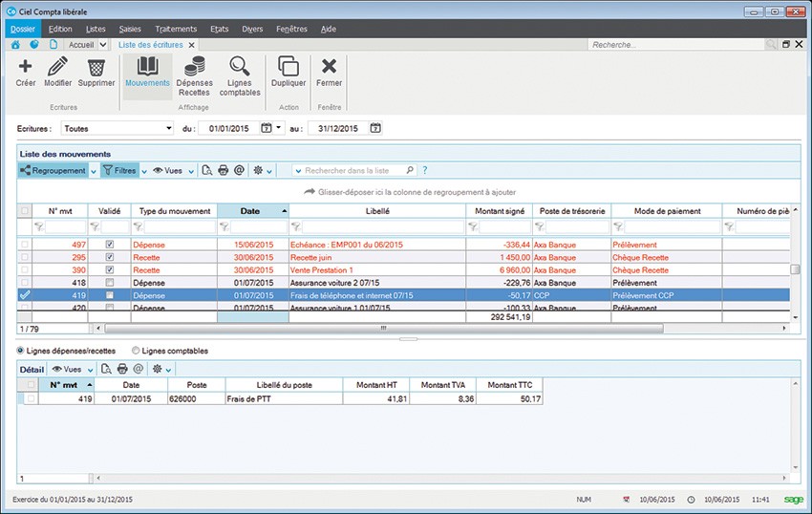812x514 pixels.
Task: Click the home icon in tab bar
Action: (x=15, y=45)
